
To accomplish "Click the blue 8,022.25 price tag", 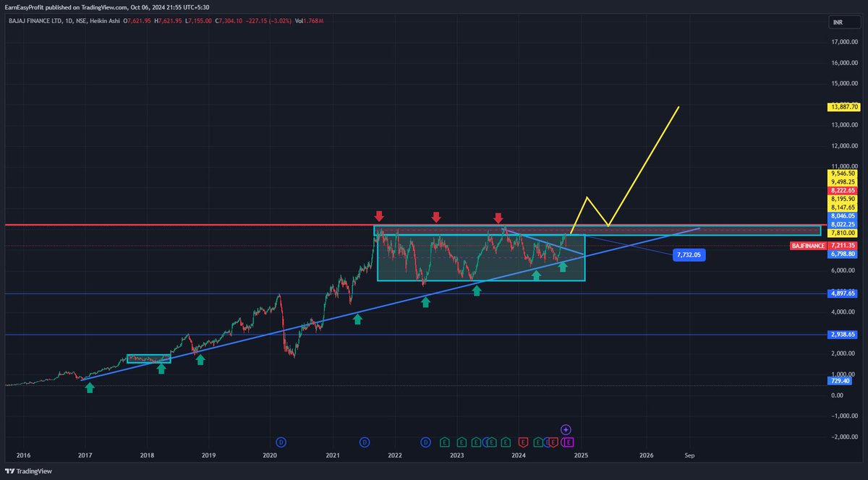I will [843, 224].
